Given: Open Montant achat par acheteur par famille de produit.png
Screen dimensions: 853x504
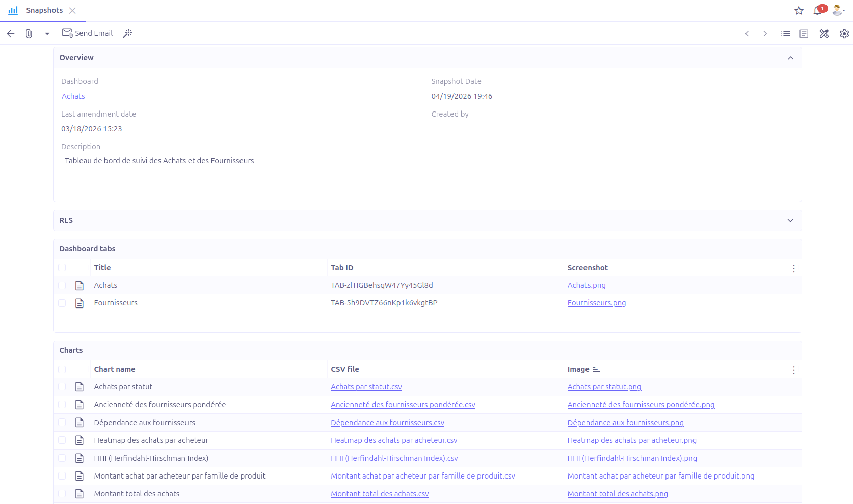Looking at the screenshot, I should click(661, 476).
